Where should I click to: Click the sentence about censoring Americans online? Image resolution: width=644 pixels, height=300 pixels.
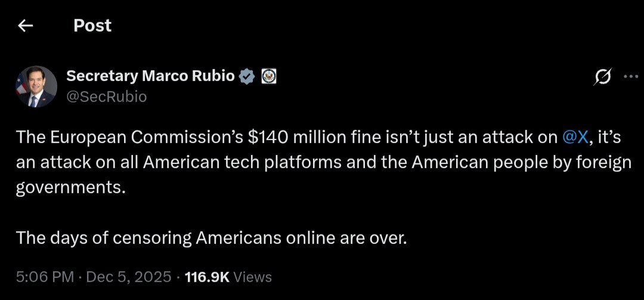click(x=211, y=238)
